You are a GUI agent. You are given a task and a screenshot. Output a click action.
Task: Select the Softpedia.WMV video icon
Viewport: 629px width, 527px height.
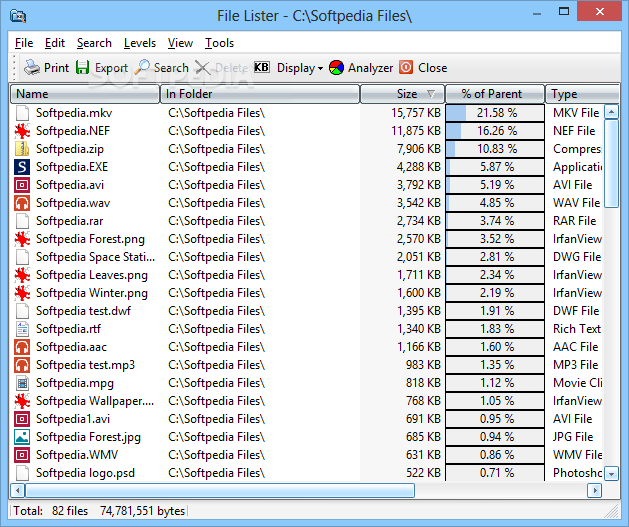[22, 455]
